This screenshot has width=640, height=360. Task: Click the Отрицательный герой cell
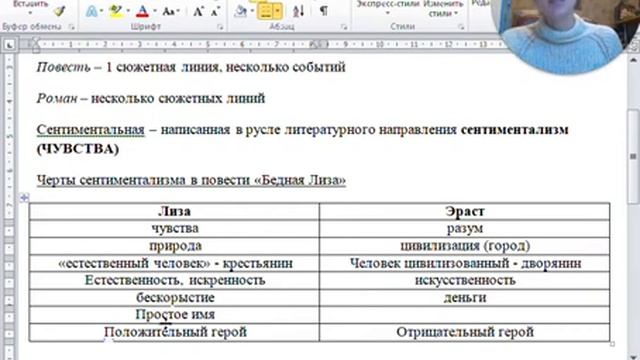coord(465,332)
